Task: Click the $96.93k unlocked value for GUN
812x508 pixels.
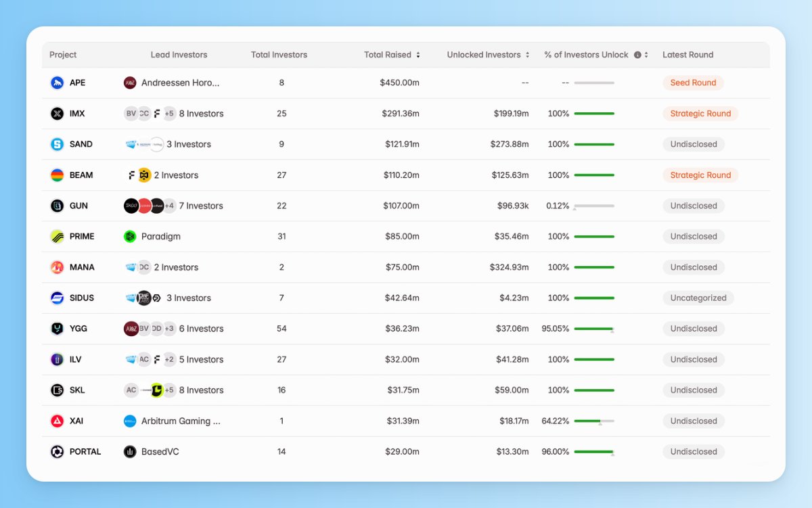Action: click(512, 206)
